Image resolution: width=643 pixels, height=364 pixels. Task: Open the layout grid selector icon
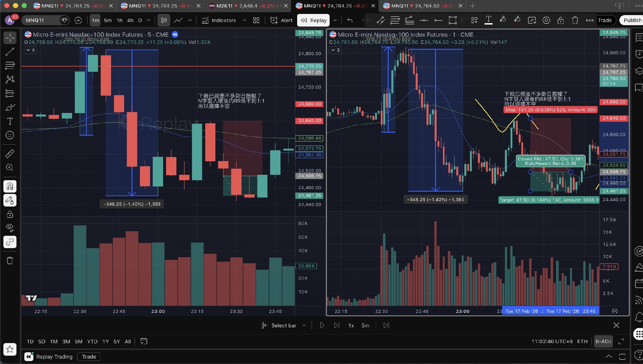(x=256, y=20)
